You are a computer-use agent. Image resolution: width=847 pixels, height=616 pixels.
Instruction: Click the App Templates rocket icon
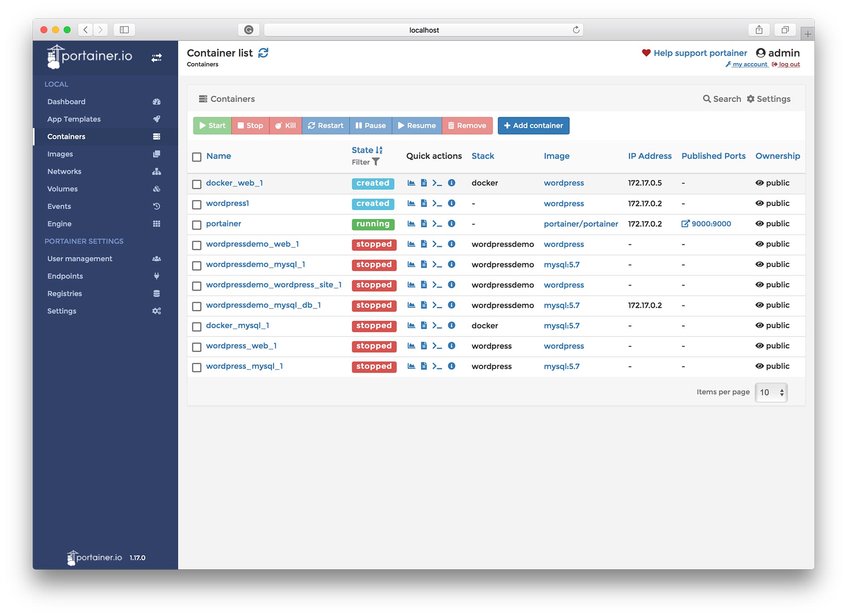(157, 119)
